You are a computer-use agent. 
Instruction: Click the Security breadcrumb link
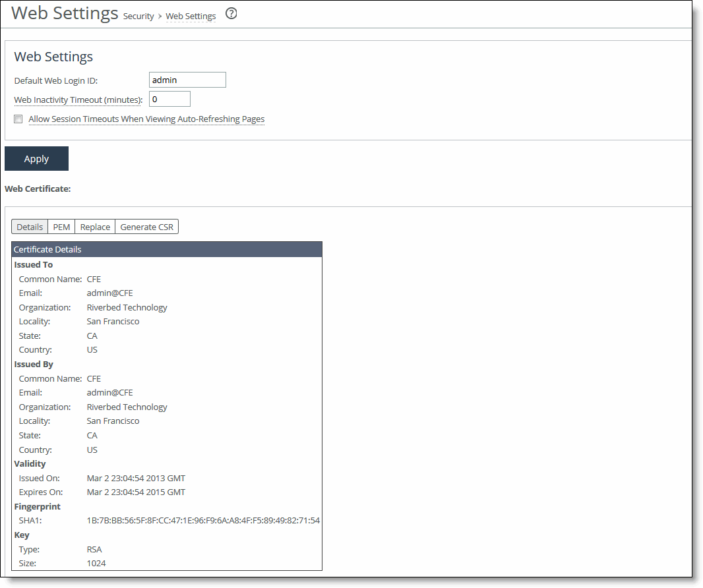tap(138, 16)
